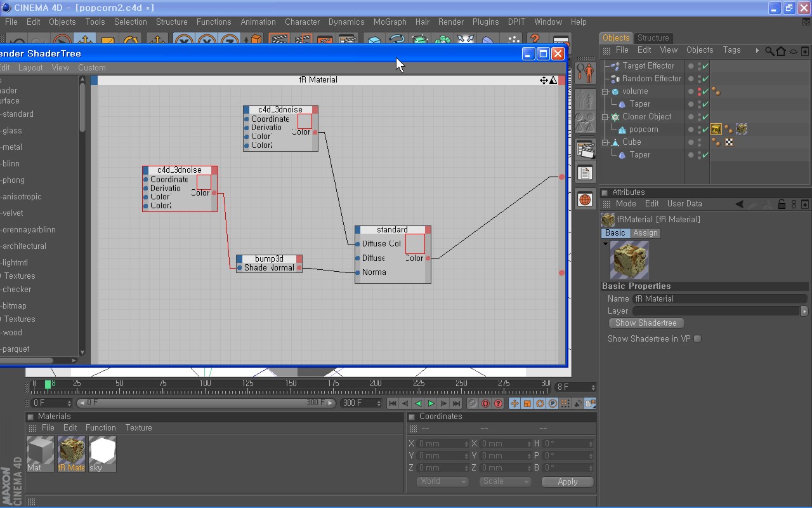Click the timeline range slider bar

coord(206,403)
